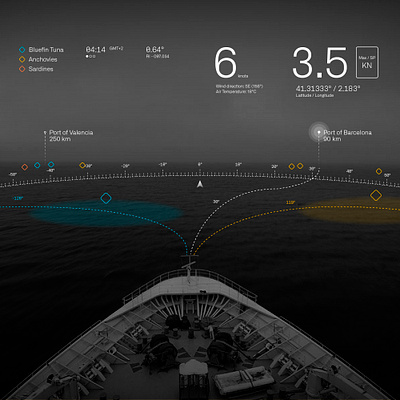Image resolution: width=400 pixels, height=400 pixels.
Task: Select small yellow diamond near the 50° label
Action: click(379, 171)
